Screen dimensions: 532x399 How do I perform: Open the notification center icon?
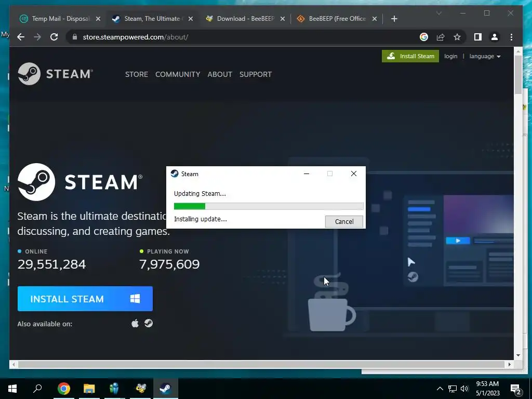point(516,389)
